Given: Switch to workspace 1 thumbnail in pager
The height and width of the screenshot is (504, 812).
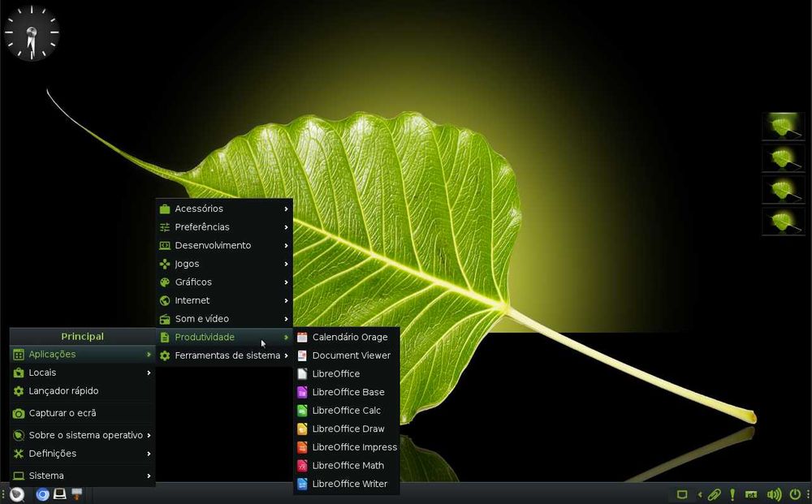Looking at the screenshot, I should click(784, 126).
